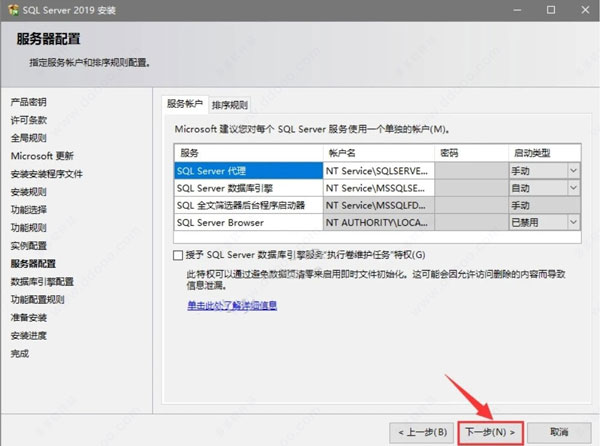Click the SQL Server installer title bar icon
The image size is (600, 446).
point(13,10)
